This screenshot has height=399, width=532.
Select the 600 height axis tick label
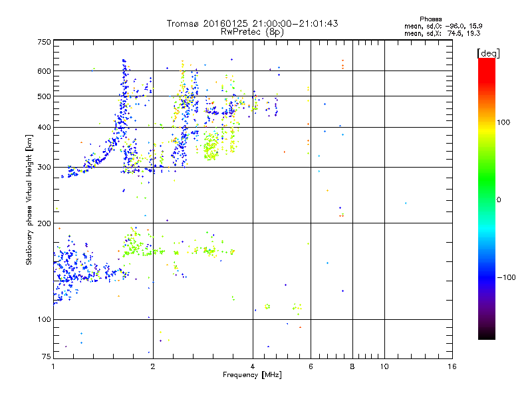pyautogui.click(x=44, y=71)
